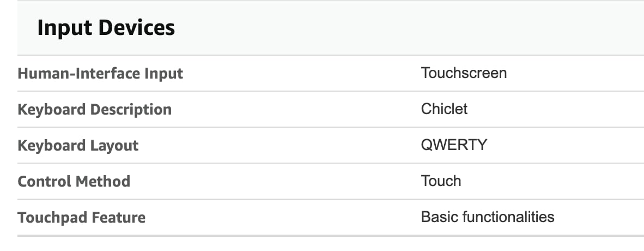
Task: Click the "Touch" value beside Control Method
Action: (x=441, y=181)
